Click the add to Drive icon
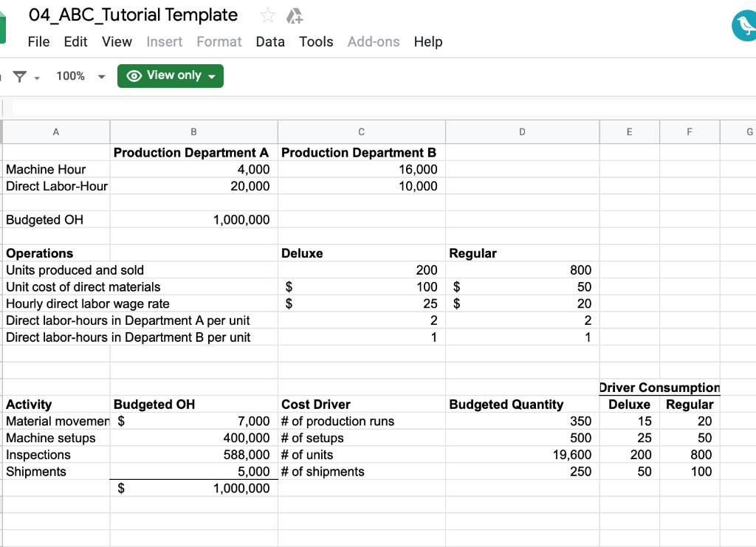 tap(294, 16)
